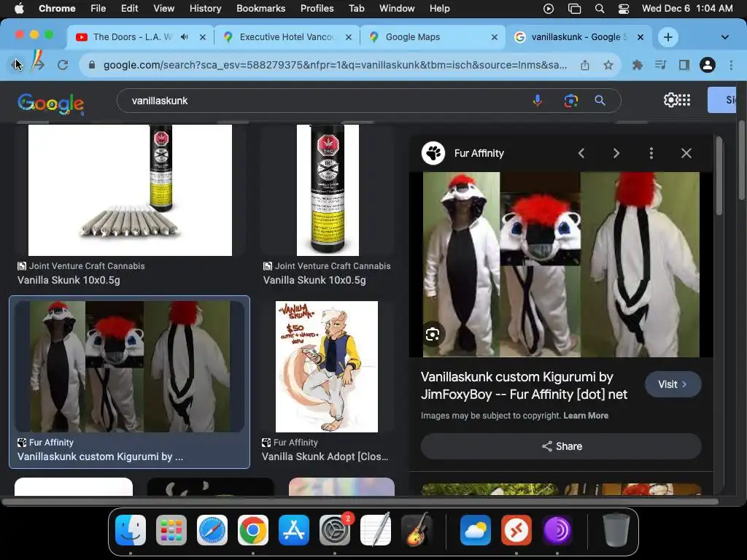Click the preview panel vertical scrollbar
Viewport: 747px width, 560px height.
[x=719, y=175]
